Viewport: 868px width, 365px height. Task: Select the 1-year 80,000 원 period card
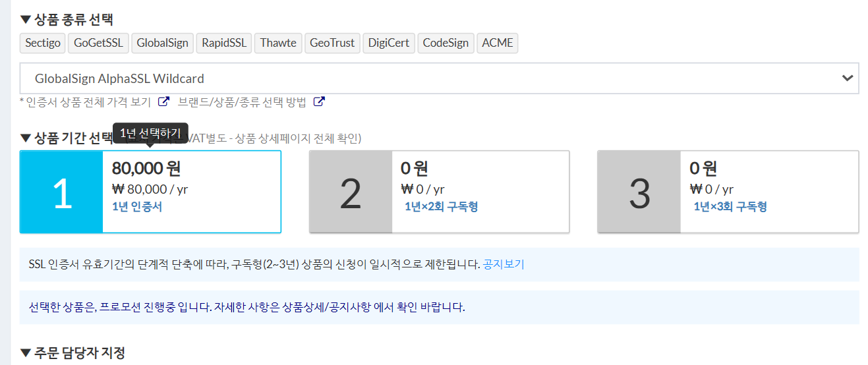coord(150,192)
